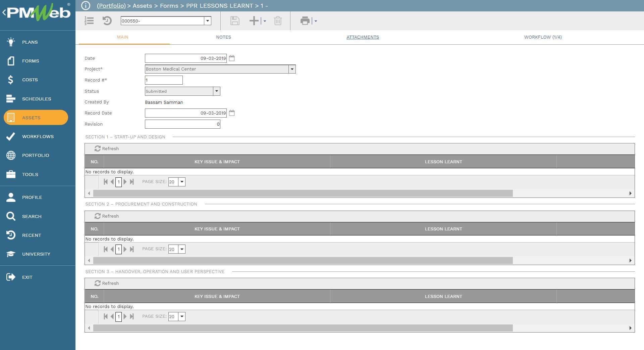Viewport: 644px width, 350px height.
Task: Click the Date input field
Action: pos(186,58)
